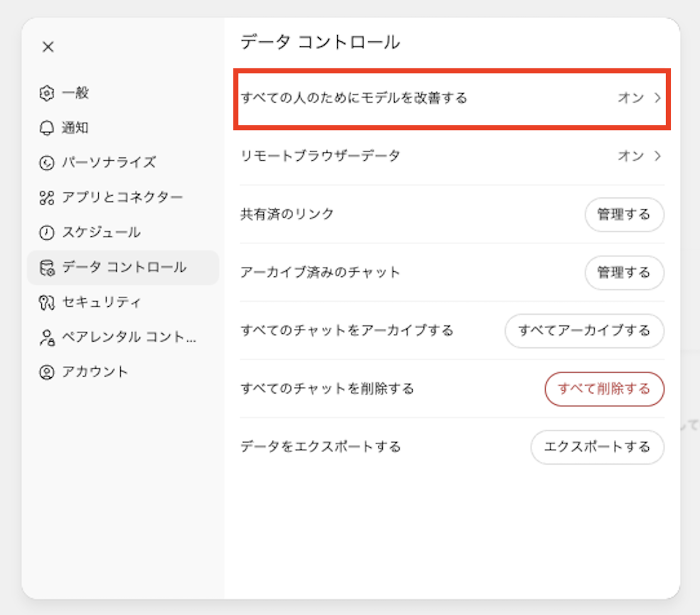Expand chevron beside リモートブラウザーデータ
The image size is (700, 615).
[657, 156]
